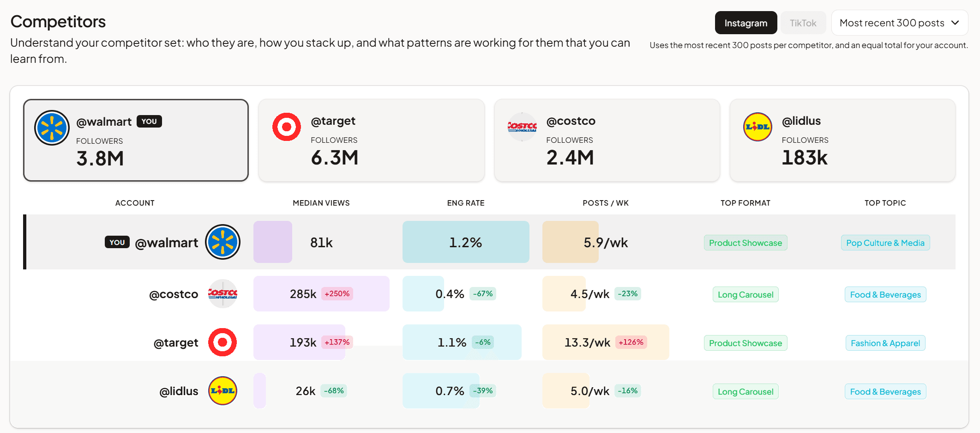Click the Account column header
Image resolution: width=980 pixels, height=433 pixels.
[x=135, y=203]
